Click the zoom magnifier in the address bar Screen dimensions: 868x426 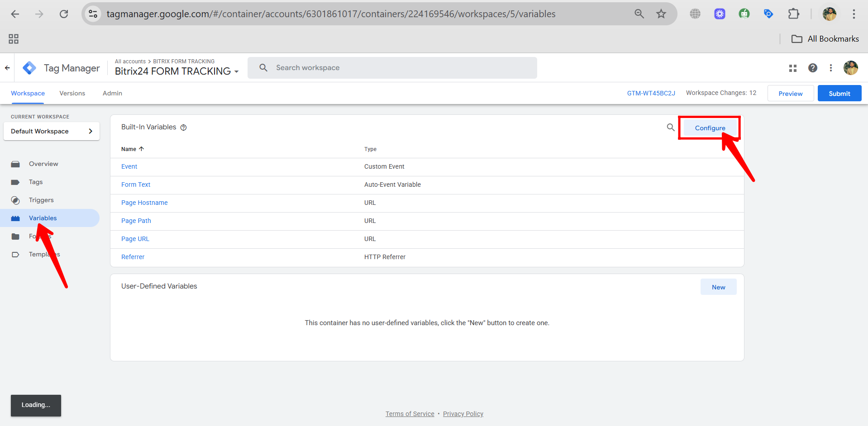coord(639,14)
